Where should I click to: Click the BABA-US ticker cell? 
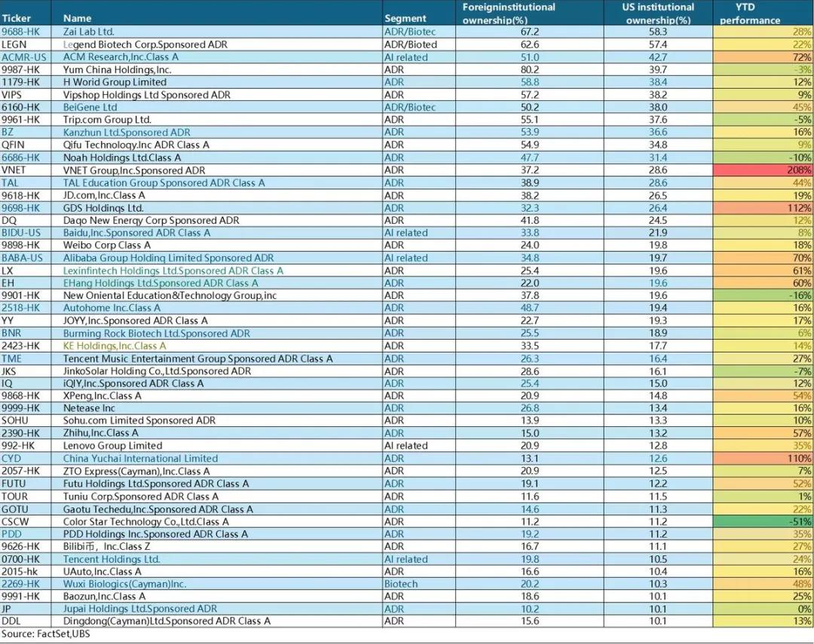coord(22,258)
